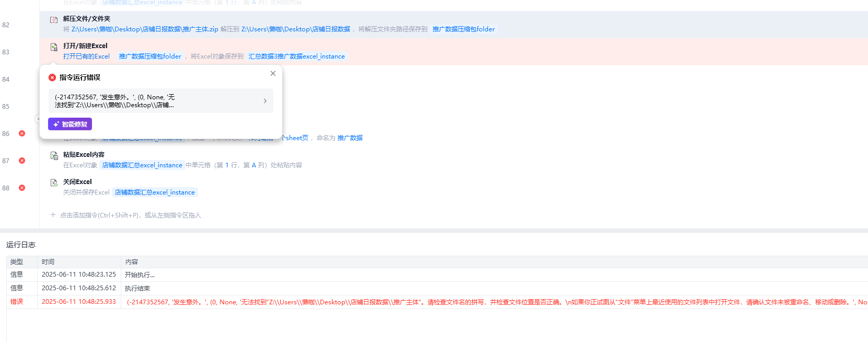The height and width of the screenshot is (342, 868).
Task: Click 推广数据压缩包folder variable in Open Excel step
Action: coord(150,56)
